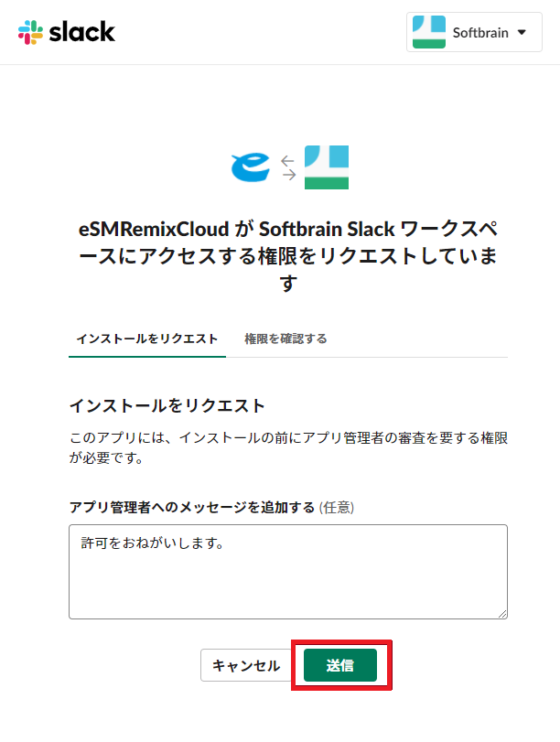Click the eSMRemixCloud blue e app icon

point(251,167)
